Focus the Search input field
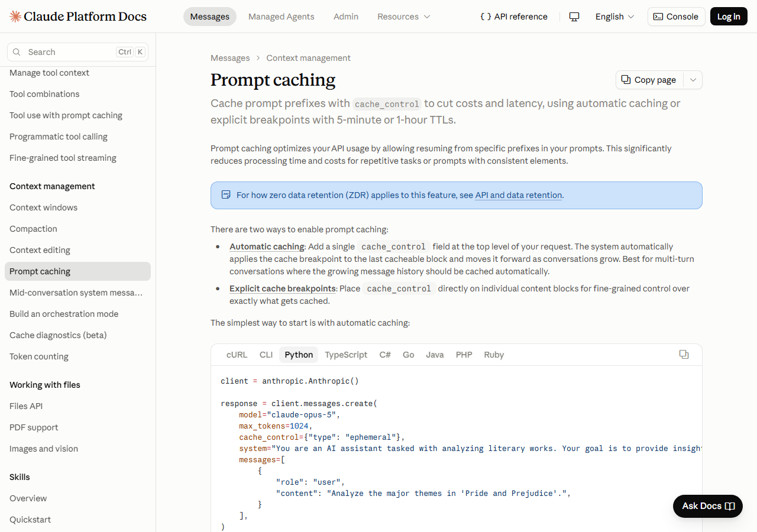 click(x=77, y=52)
